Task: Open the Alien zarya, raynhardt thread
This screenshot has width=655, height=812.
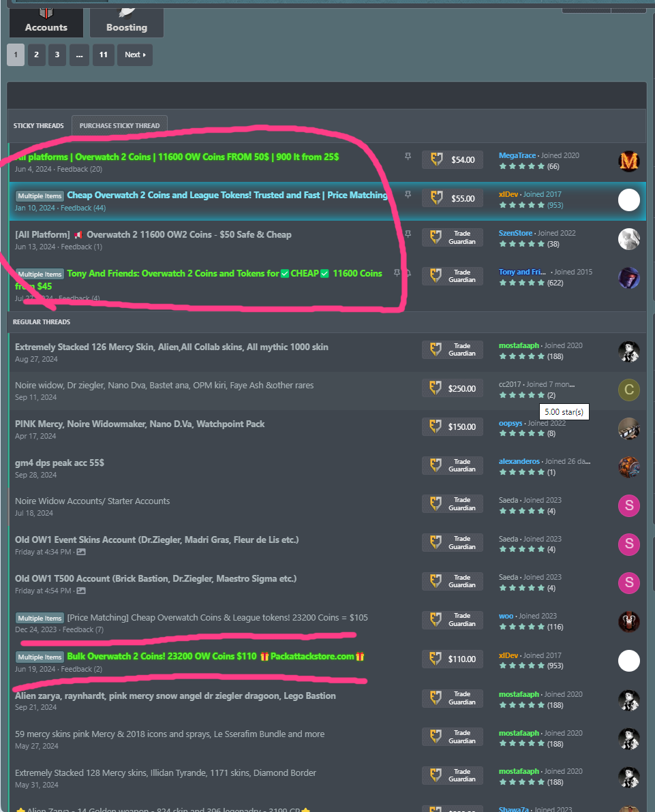Action: [x=175, y=696]
